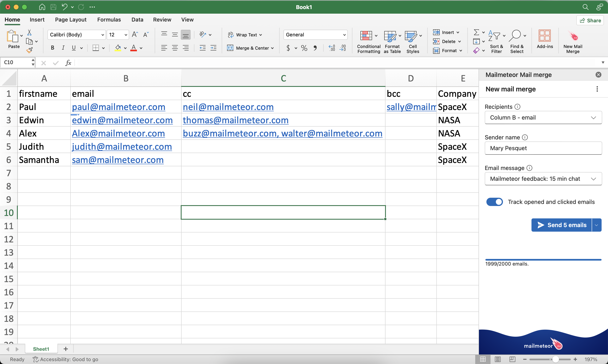Image resolution: width=608 pixels, height=364 pixels.
Task: Add a new sheet with plus button
Action: pos(66,349)
